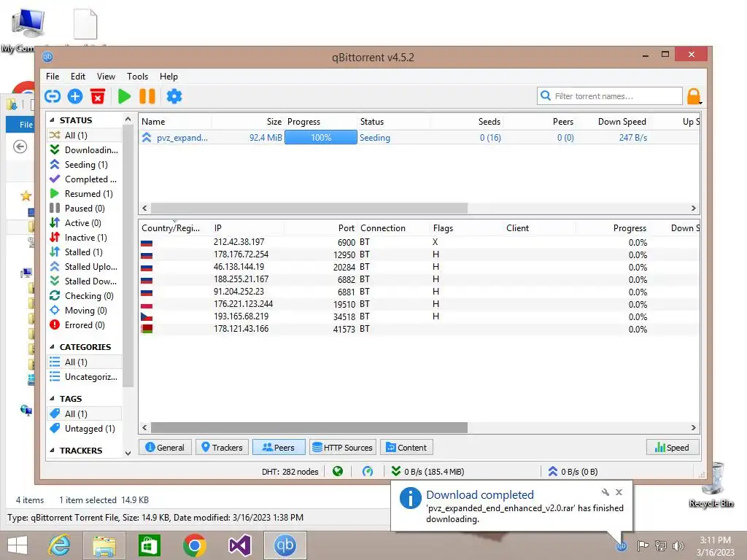Select the Seeding (1) status filter
The image size is (747, 560).
point(85,164)
